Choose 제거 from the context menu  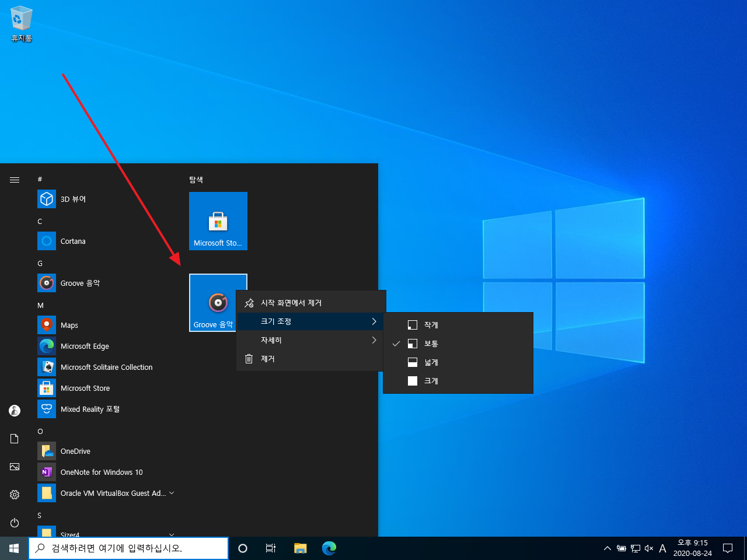[x=310, y=359]
